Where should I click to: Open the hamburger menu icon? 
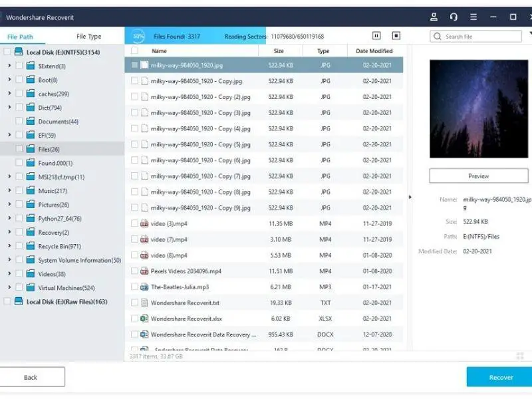473,17
